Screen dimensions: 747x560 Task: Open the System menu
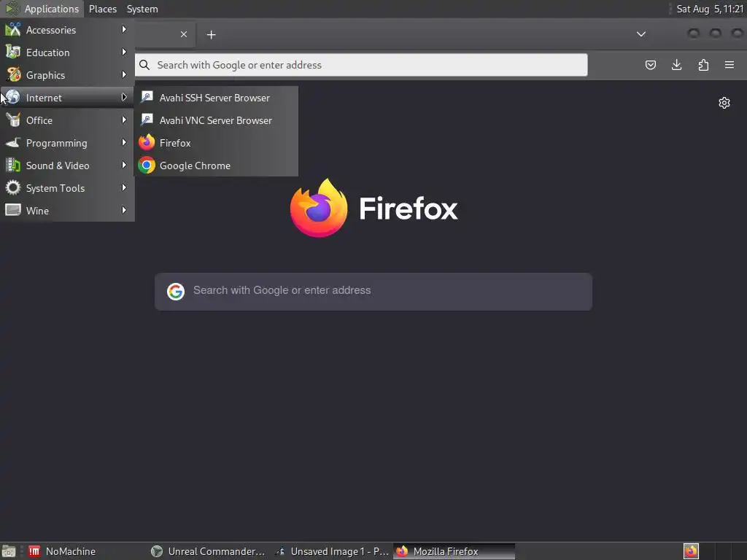tap(142, 9)
